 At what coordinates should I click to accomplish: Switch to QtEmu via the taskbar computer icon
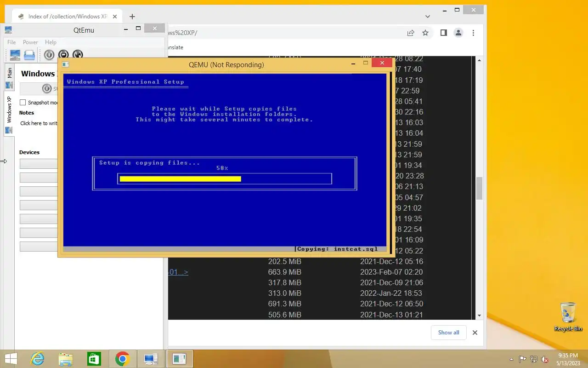151,359
